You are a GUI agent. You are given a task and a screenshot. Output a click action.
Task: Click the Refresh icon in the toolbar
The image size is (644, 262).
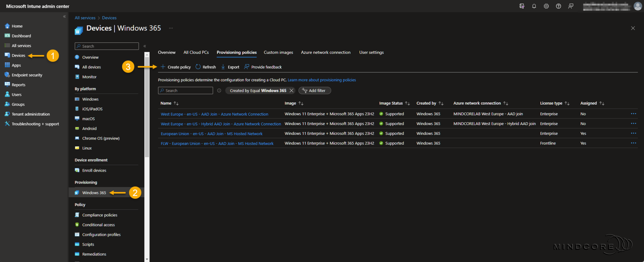pos(198,67)
